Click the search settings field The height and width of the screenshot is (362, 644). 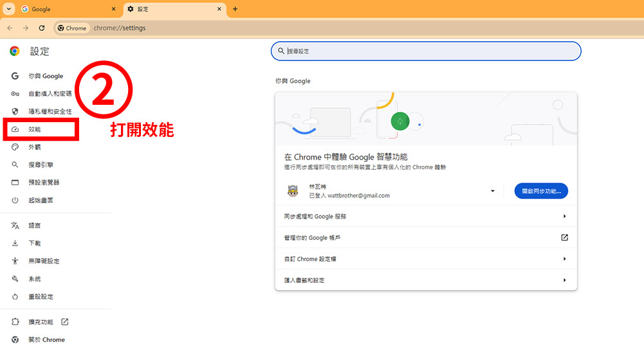426,51
